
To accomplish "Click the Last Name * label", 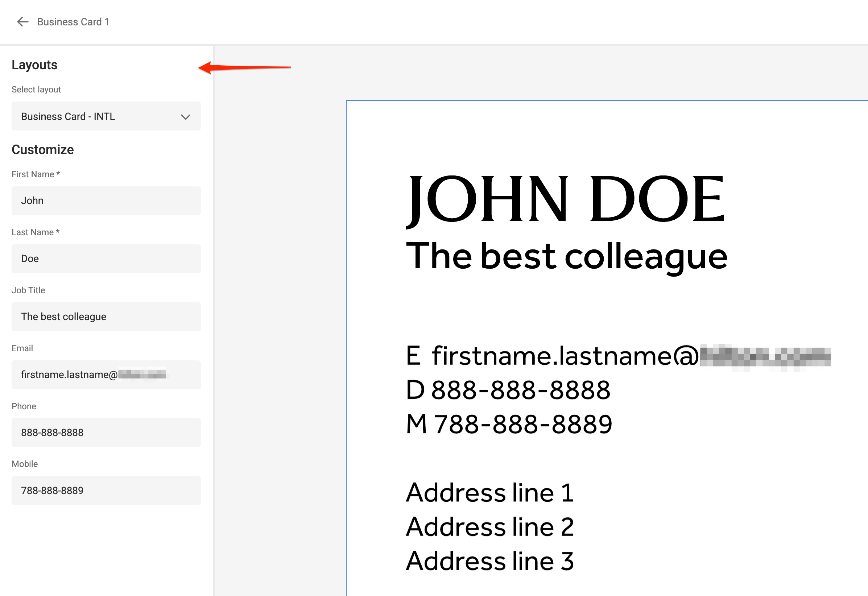I will [36, 232].
